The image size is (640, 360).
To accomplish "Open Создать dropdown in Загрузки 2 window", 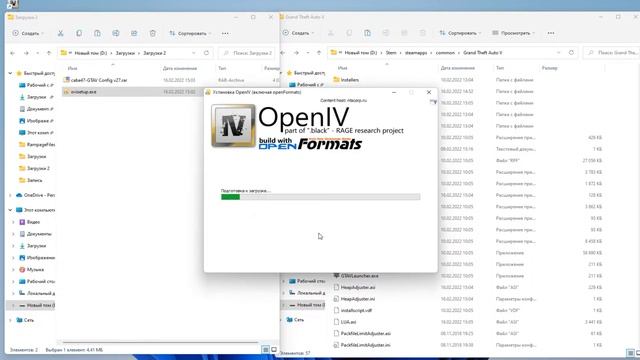I will (28, 33).
